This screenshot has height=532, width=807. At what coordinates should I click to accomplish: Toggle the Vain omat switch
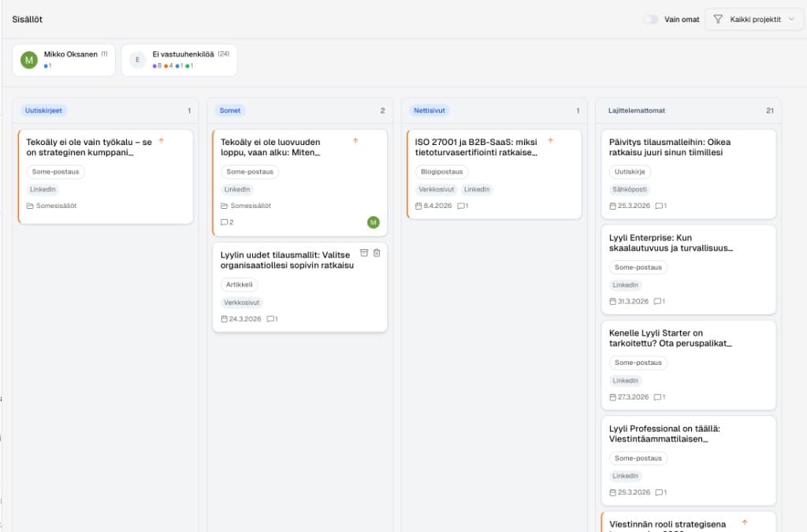(x=650, y=20)
